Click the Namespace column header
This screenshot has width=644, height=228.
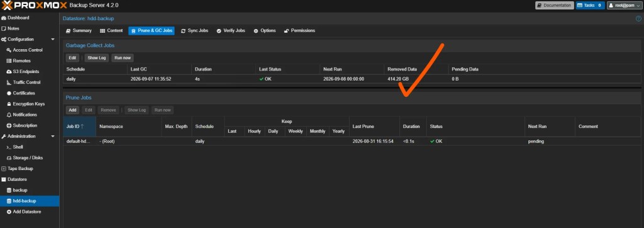click(129, 127)
